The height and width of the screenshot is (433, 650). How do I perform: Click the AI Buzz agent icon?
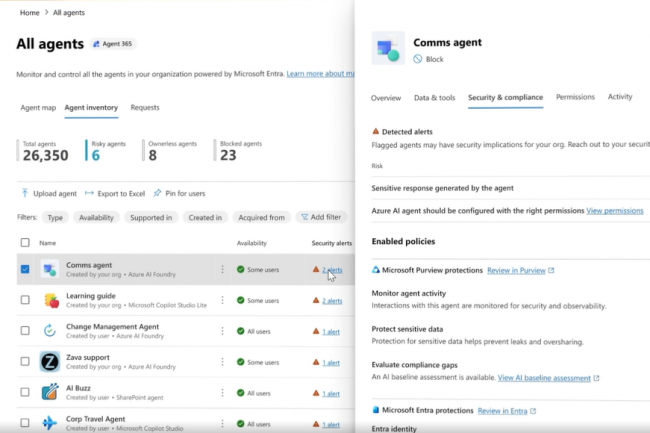[49, 393]
